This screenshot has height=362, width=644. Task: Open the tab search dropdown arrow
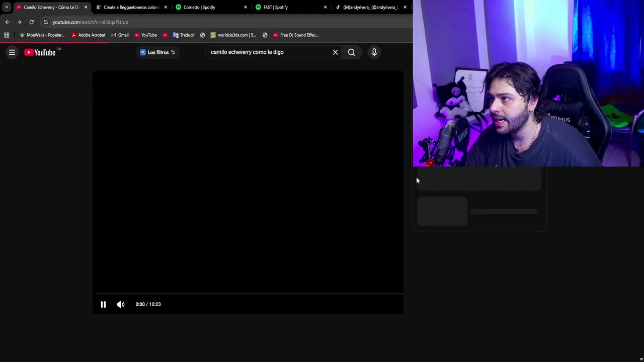(7, 7)
